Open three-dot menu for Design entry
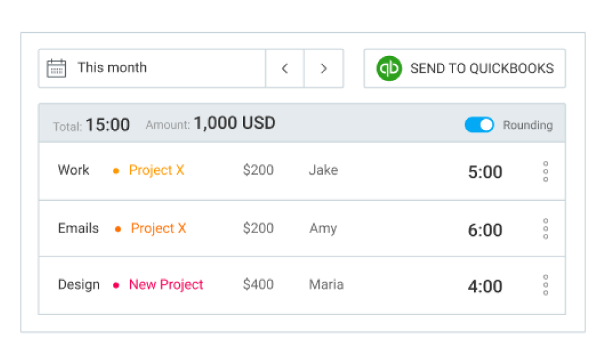The width and height of the screenshot is (606, 364). tap(545, 285)
